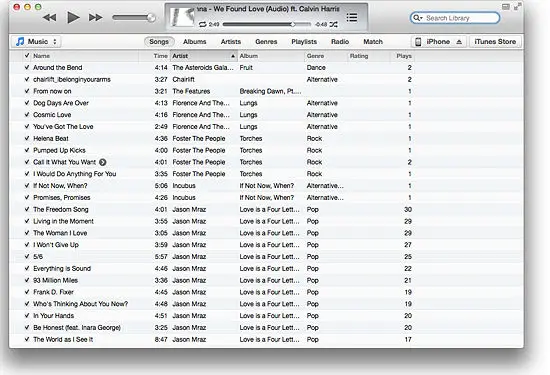This screenshot has height=375, width=550.
Task: Eject the iPhone with the eject icon
Action: point(459,41)
